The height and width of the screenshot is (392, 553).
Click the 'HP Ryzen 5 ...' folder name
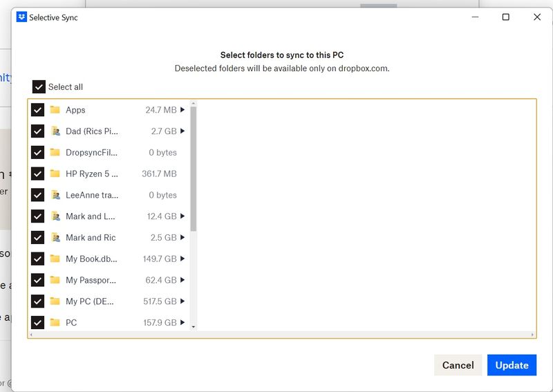tap(92, 174)
